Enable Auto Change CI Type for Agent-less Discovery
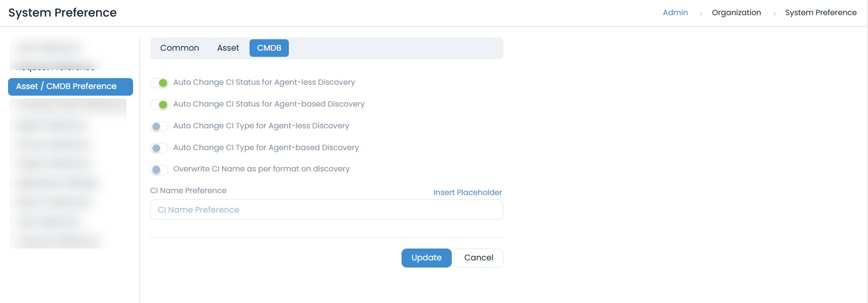Screen dimensions: 868x303 point(159,126)
